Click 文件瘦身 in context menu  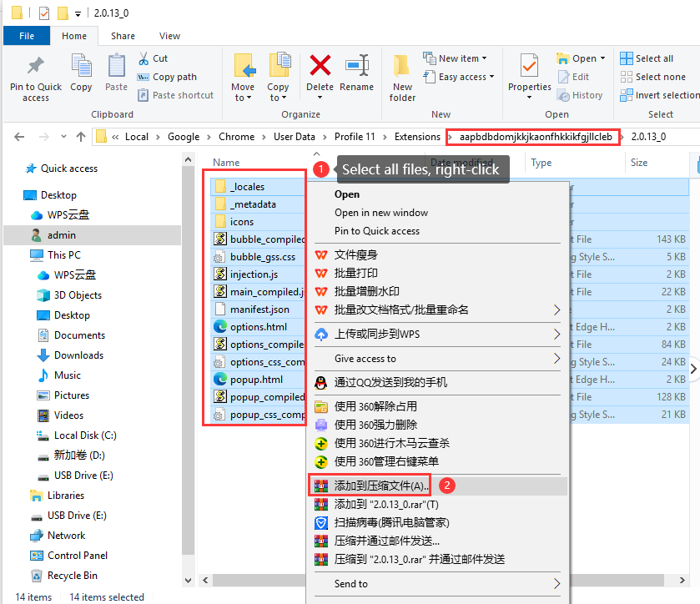[355, 255]
